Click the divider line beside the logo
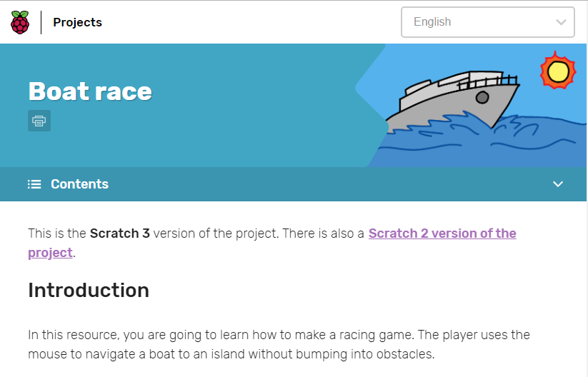Image resolution: width=588 pixels, height=377 pixels. click(41, 22)
